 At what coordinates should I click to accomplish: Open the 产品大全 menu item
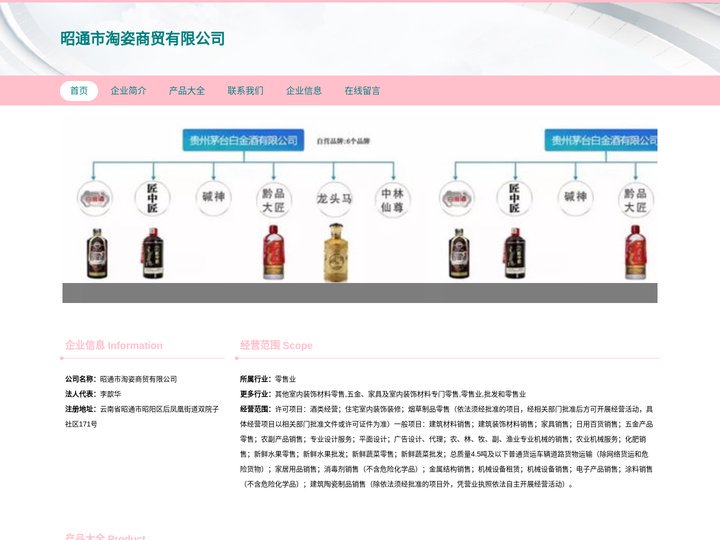pos(187,91)
